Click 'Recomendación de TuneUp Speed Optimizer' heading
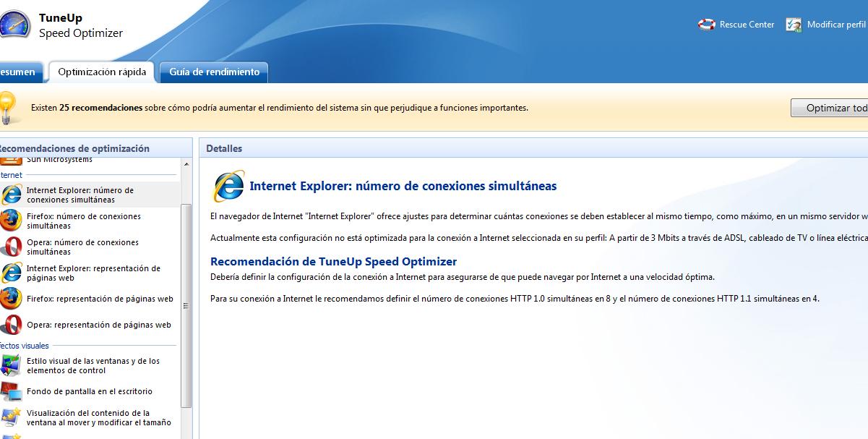Screen dimensions: 868x439 tap(334, 261)
